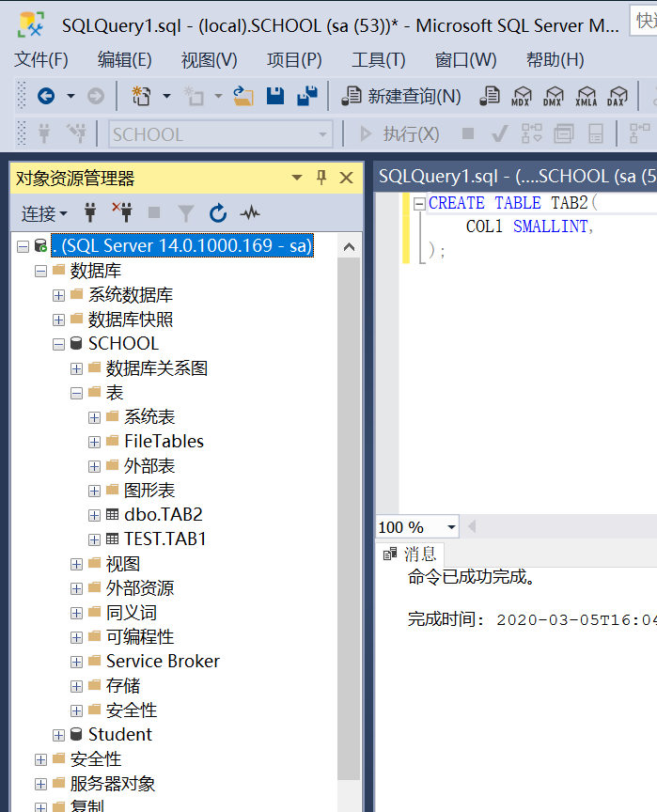Open the 100 % zoom dropdown
This screenshot has width=657, height=812.
pos(451,527)
